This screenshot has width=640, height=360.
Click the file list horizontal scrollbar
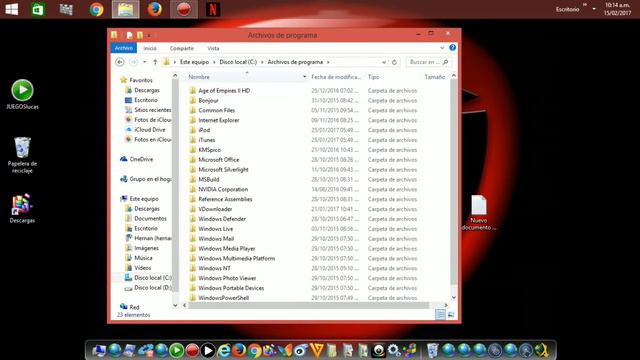308,305
